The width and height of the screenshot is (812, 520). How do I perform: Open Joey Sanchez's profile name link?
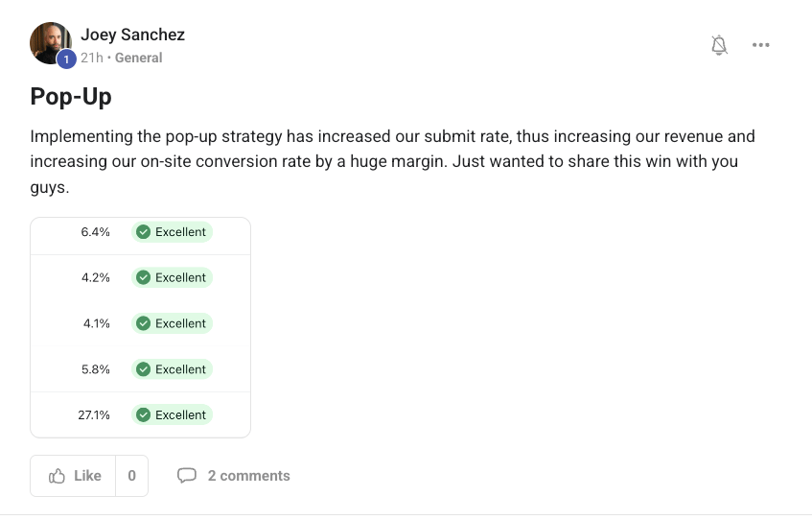[132, 35]
